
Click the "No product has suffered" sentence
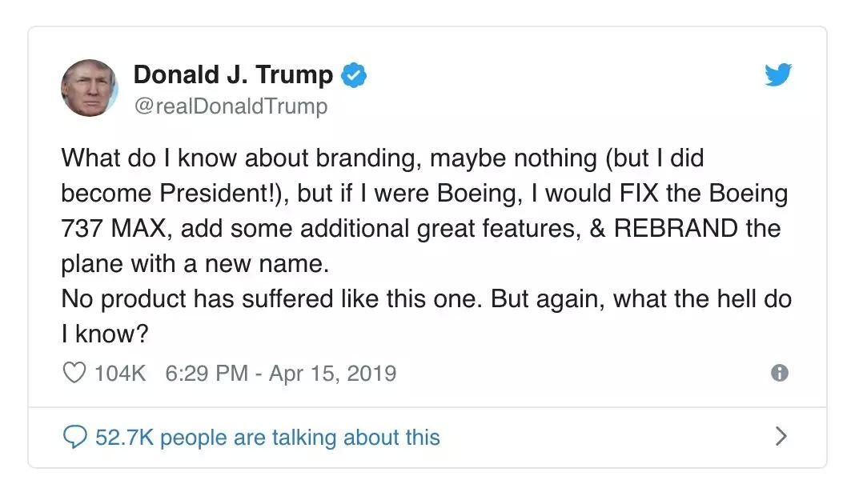tap(272, 299)
